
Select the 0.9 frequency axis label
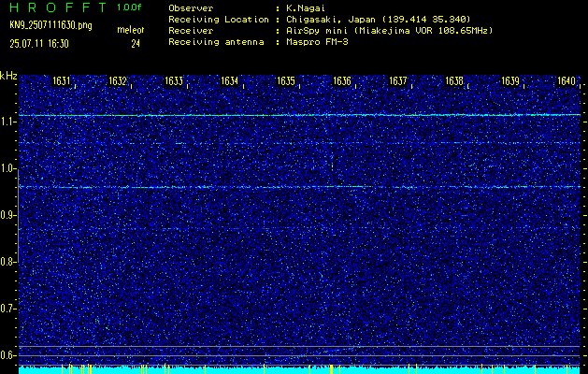point(7,215)
